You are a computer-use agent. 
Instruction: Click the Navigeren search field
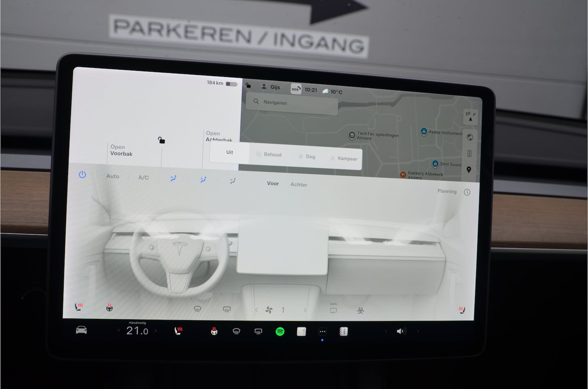point(292,103)
